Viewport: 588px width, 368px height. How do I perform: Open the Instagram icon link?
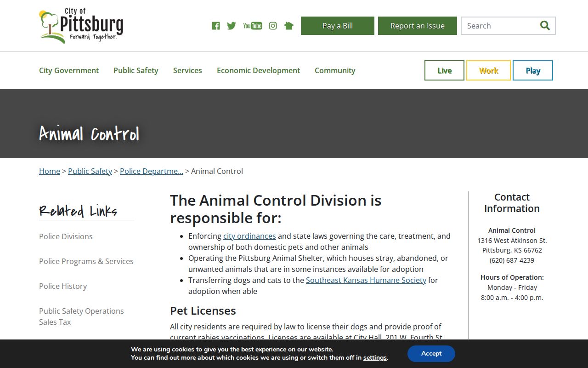click(x=273, y=26)
